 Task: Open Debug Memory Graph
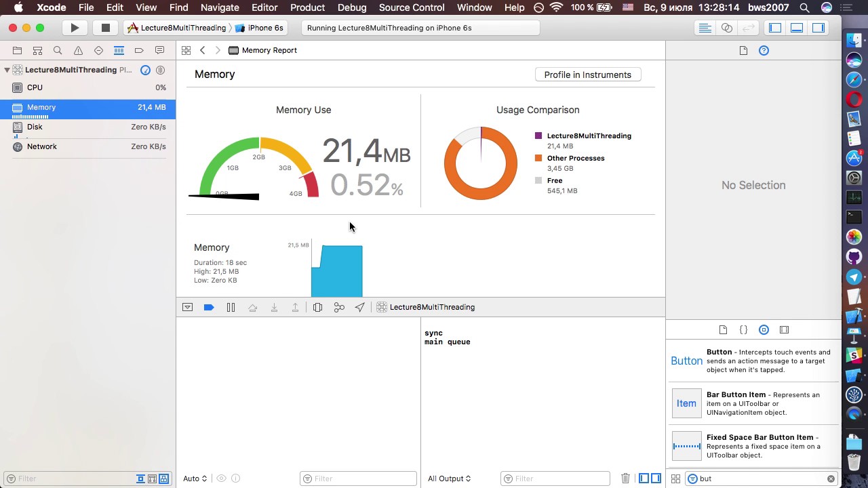click(339, 307)
